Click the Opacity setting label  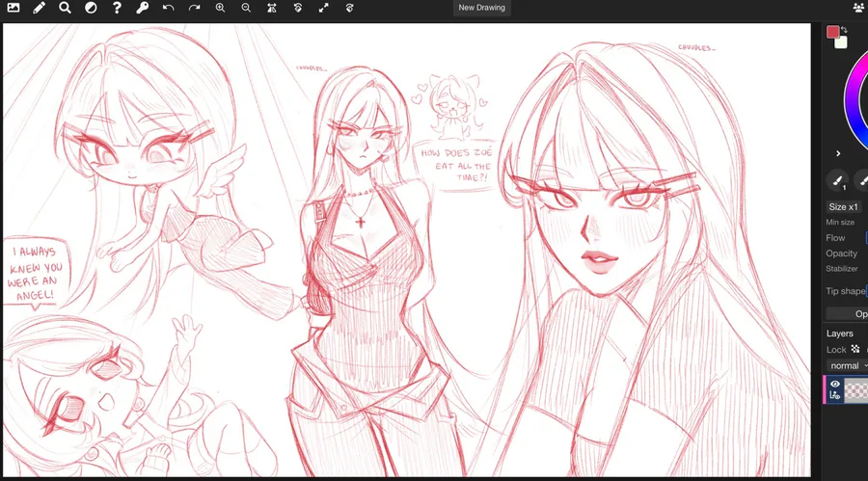point(841,254)
